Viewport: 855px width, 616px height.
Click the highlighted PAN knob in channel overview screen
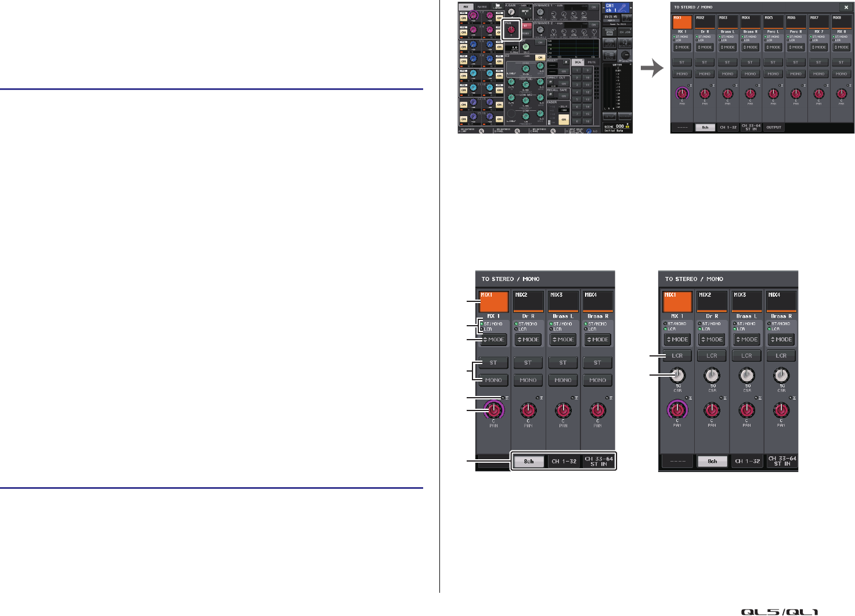[x=511, y=30]
